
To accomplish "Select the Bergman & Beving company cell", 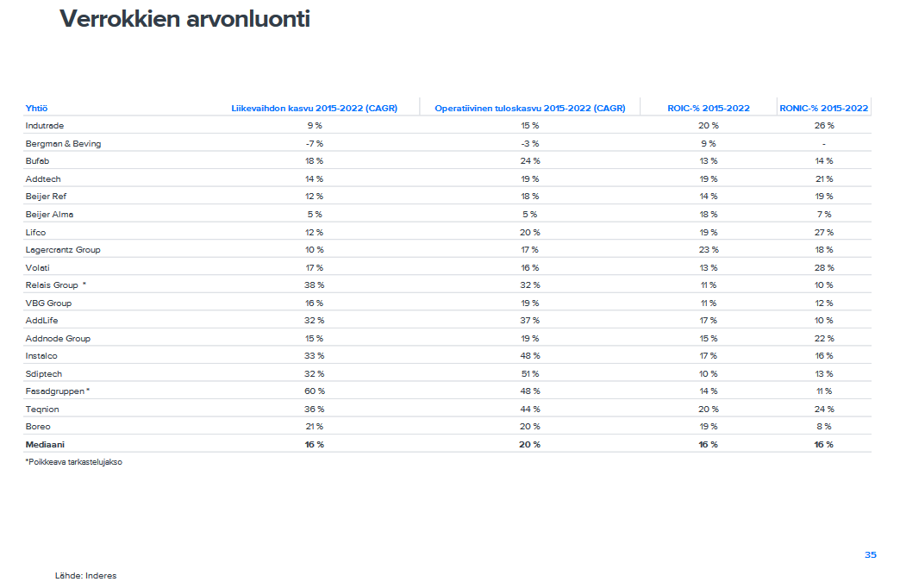I will coord(63,143).
